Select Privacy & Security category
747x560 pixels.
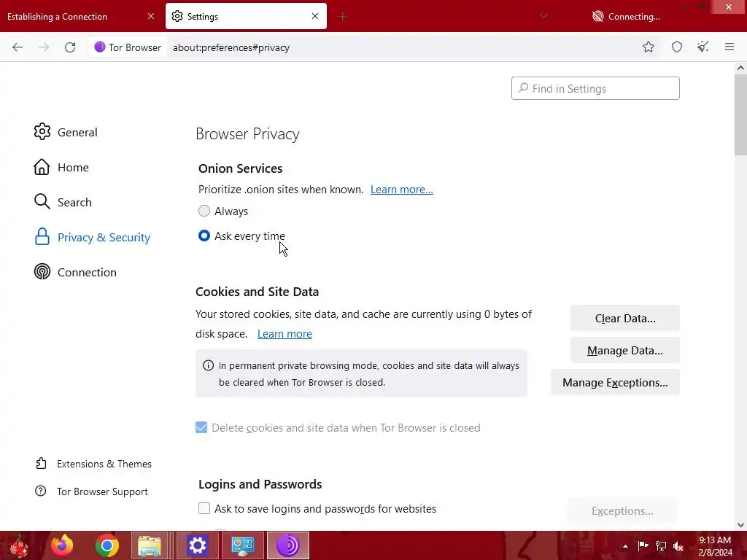coord(92,237)
